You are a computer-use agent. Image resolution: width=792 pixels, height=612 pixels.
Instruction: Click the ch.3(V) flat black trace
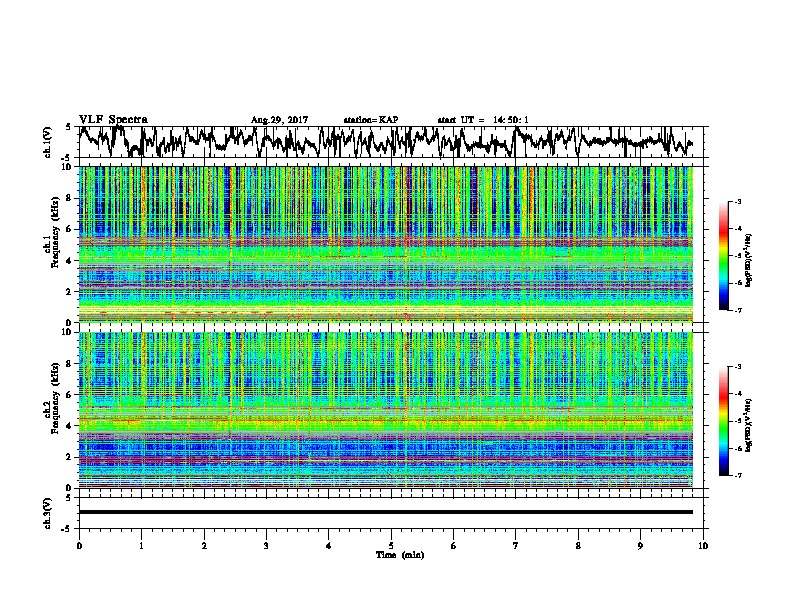click(x=386, y=512)
